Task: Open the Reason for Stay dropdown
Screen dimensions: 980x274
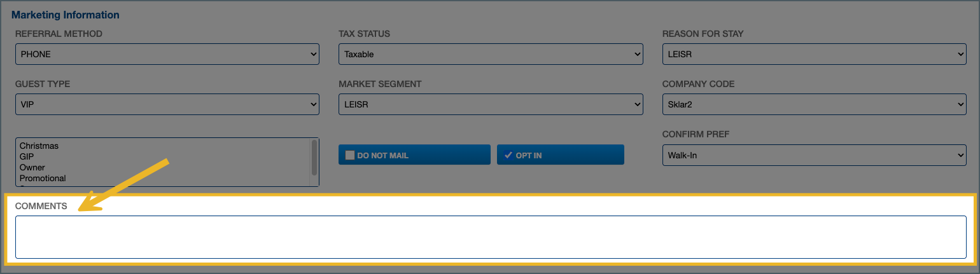Action: (814, 54)
